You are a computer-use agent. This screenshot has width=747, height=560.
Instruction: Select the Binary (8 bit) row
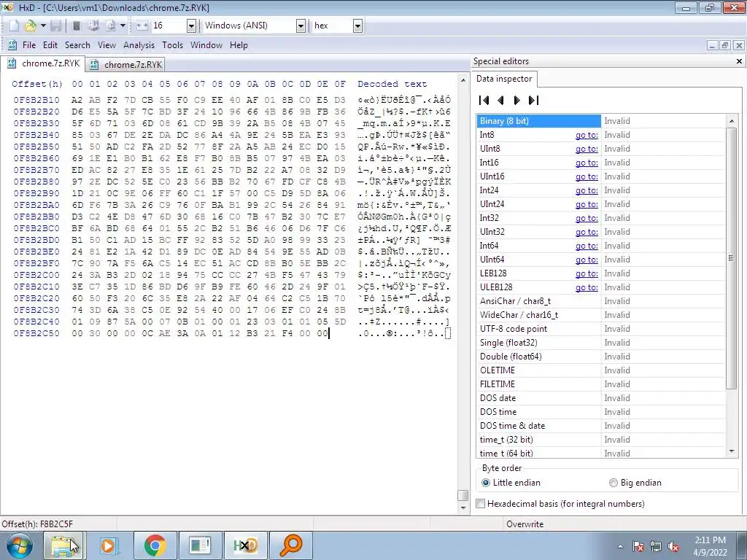click(x=600, y=121)
